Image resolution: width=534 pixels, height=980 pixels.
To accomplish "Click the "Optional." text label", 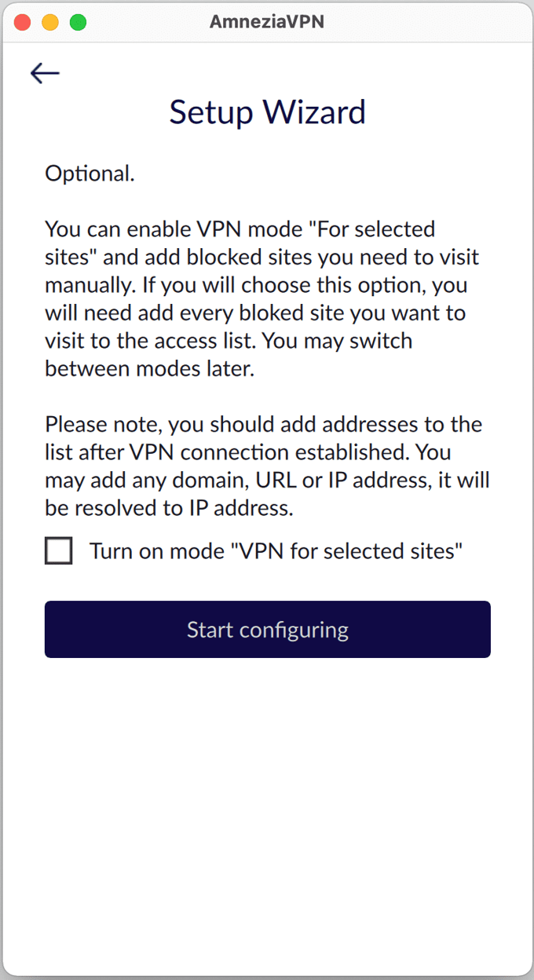I will pos(90,173).
